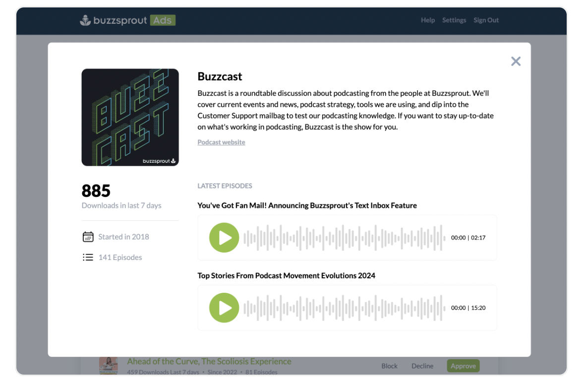Seek within the Podcast Movement episode waveform

[x=344, y=308]
